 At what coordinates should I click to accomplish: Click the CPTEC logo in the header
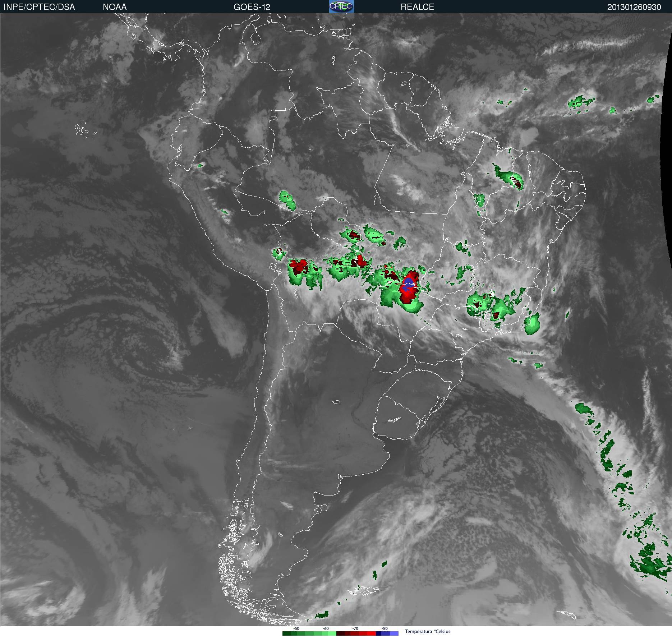341,6
